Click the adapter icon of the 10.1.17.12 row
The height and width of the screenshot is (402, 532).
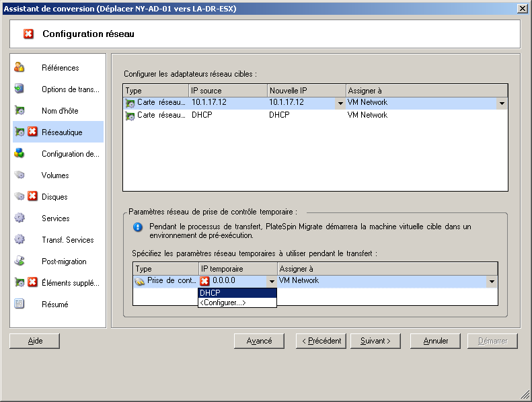(x=130, y=103)
